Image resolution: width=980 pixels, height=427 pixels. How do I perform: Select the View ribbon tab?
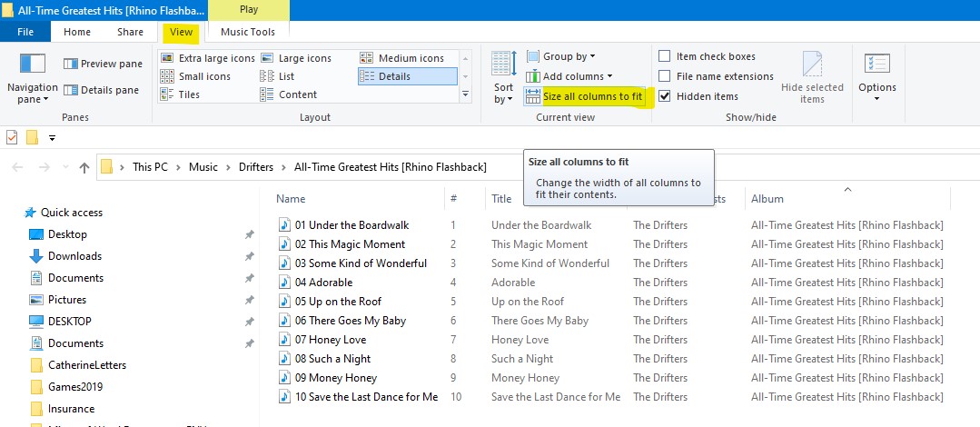182,32
